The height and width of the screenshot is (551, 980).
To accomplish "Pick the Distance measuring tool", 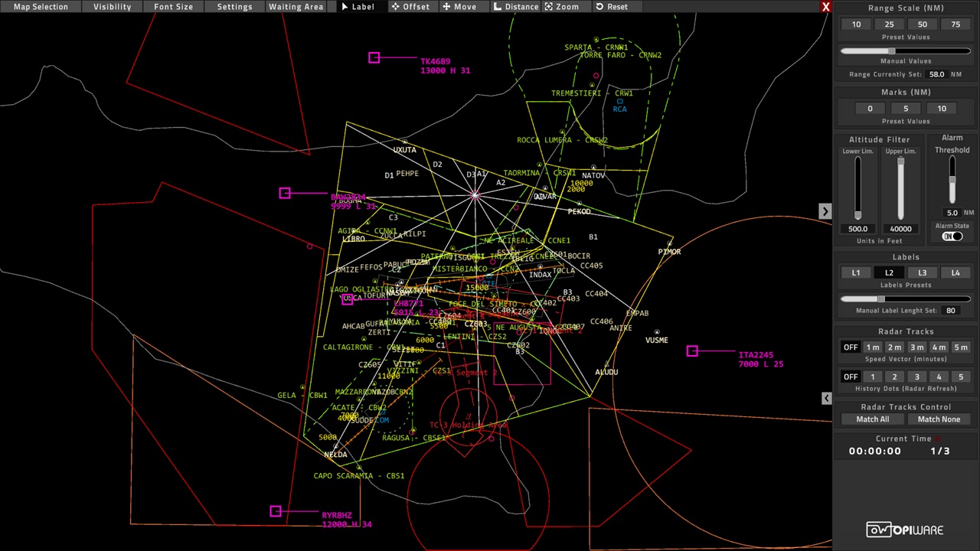I will 516,7.
